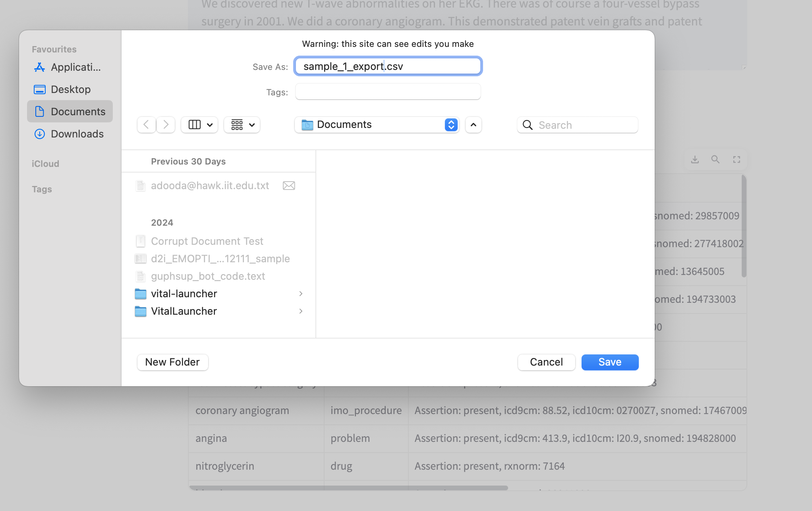Select Desktop in the sidebar
The height and width of the screenshot is (511, 812).
click(x=70, y=89)
